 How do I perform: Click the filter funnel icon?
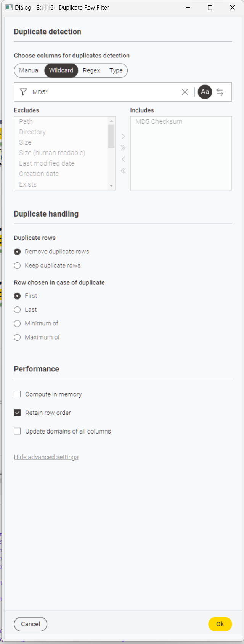(x=23, y=92)
